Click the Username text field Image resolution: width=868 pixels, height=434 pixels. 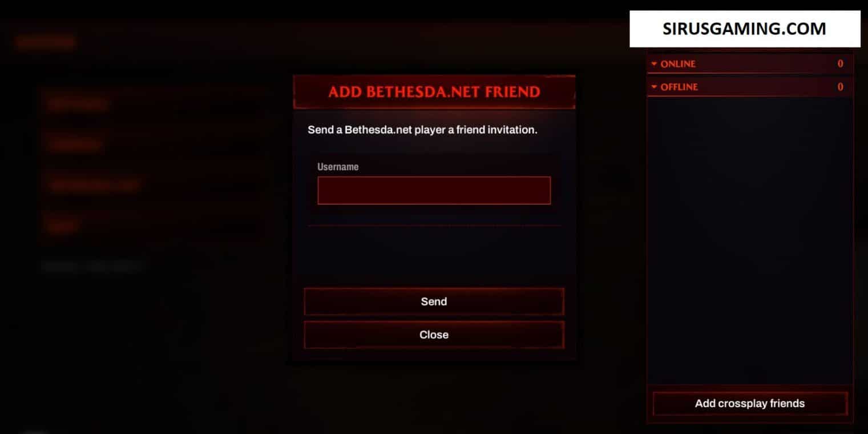point(434,190)
